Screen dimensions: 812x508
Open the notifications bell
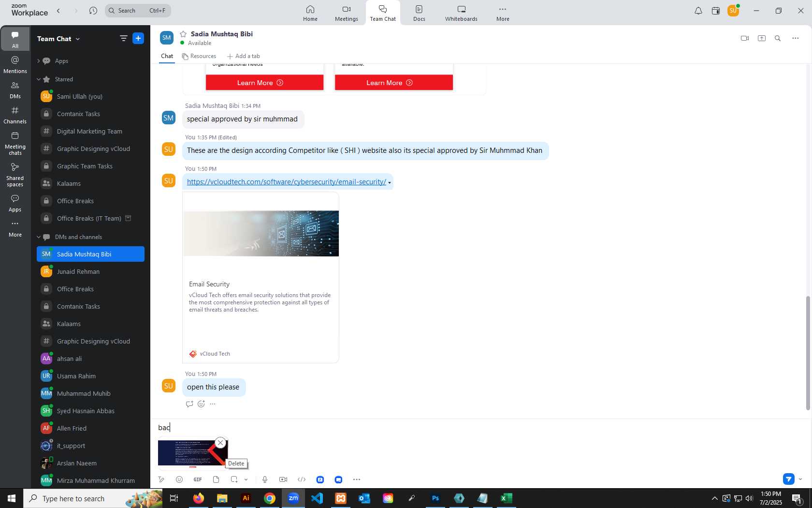coord(698,11)
